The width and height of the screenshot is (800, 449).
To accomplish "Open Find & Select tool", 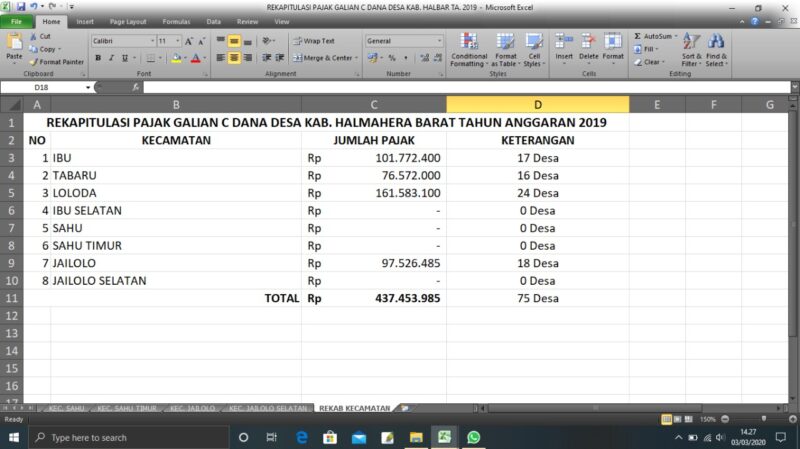I will [x=716, y=49].
